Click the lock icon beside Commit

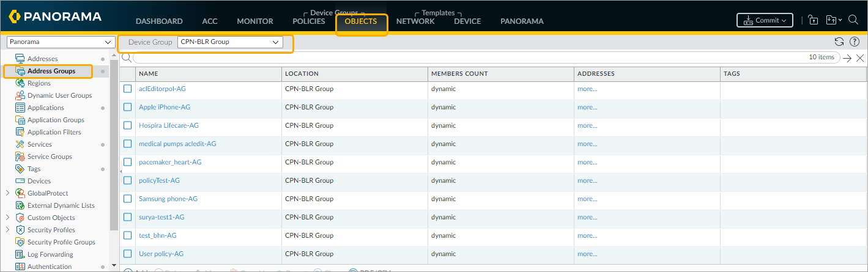813,20
